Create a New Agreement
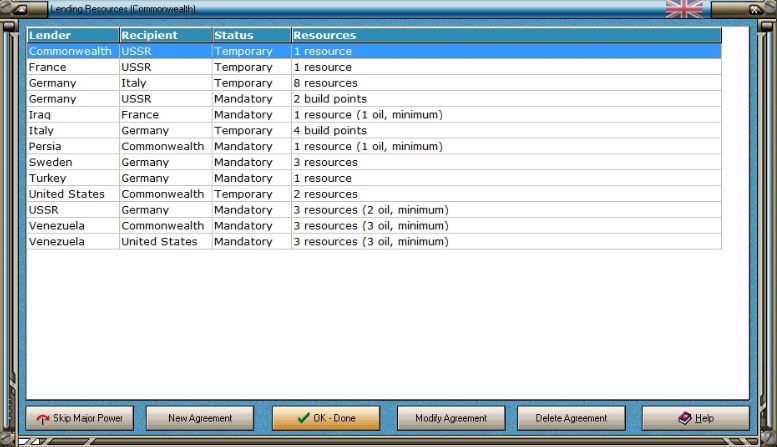This screenshot has height=447, width=777. tap(200, 418)
